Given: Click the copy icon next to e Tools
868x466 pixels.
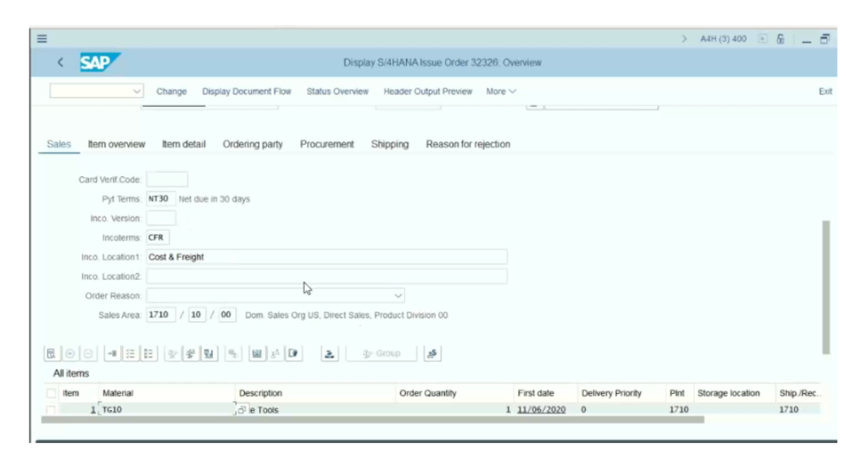Looking at the screenshot, I should (242, 409).
